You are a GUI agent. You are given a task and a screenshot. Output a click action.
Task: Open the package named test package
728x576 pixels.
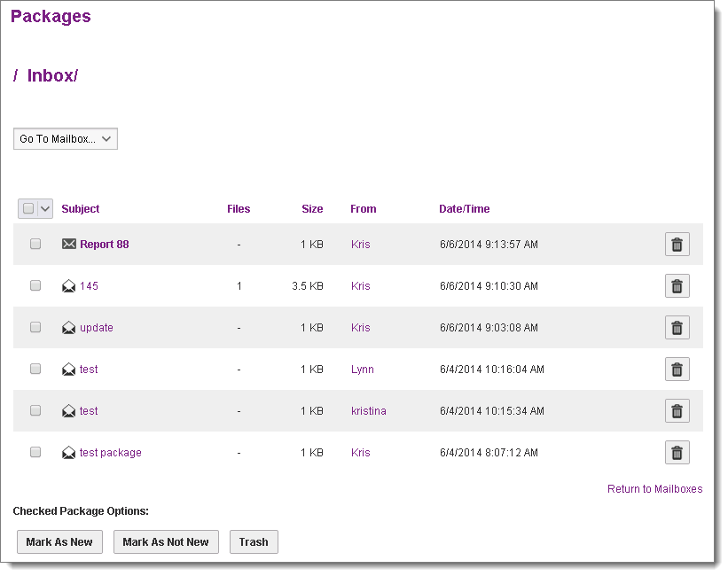coord(111,453)
